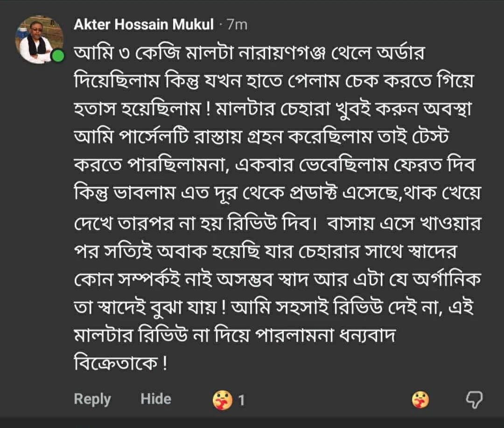
Task: Open the reaction count showing 1
Action: coord(242,400)
